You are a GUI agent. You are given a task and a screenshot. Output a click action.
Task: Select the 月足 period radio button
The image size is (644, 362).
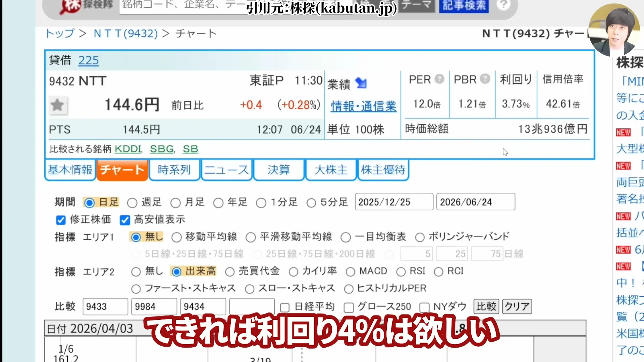point(175,203)
